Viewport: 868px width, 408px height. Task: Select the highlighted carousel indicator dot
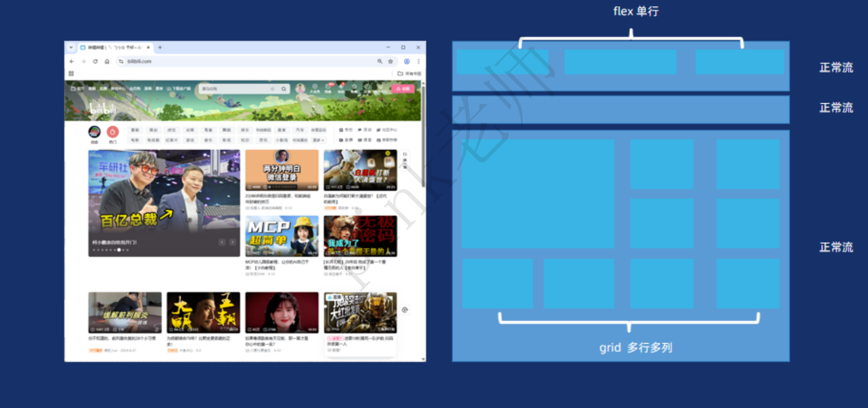[x=119, y=250]
